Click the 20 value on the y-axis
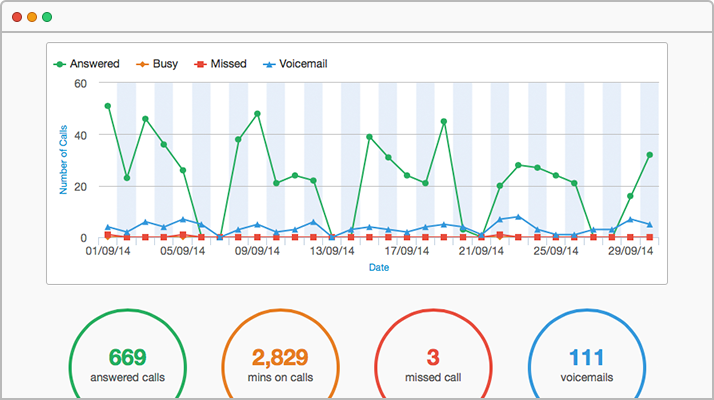Image resolution: width=714 pixels, height=400 pixels. pos(81,187)
